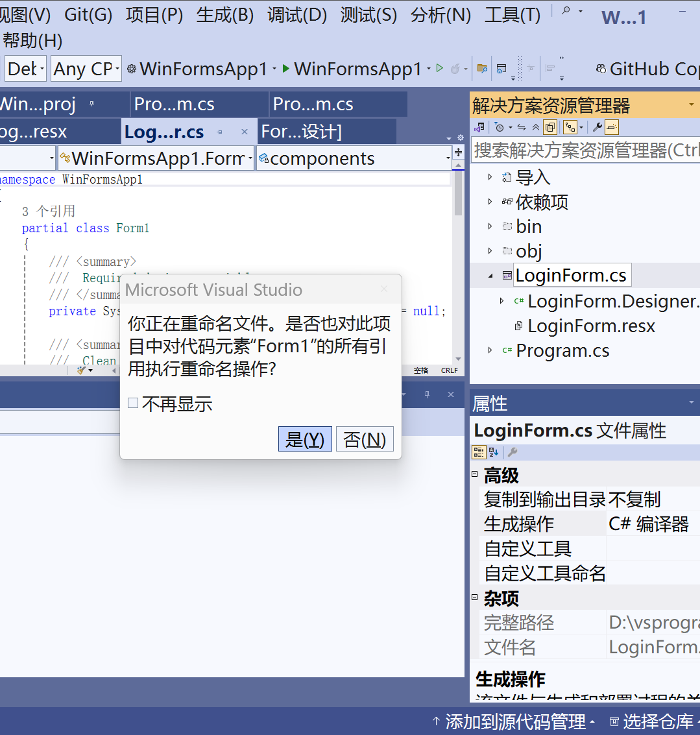Sync Solution Explorer with active document
The width and height of the screenshot is (700, 735).
pyautogui.click(x=521, y=128)
